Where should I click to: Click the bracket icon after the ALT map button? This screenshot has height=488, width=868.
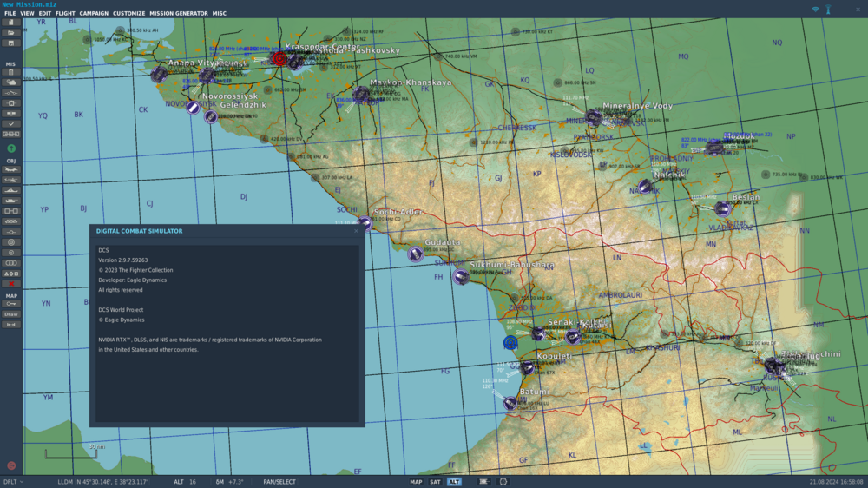point(503,482)
